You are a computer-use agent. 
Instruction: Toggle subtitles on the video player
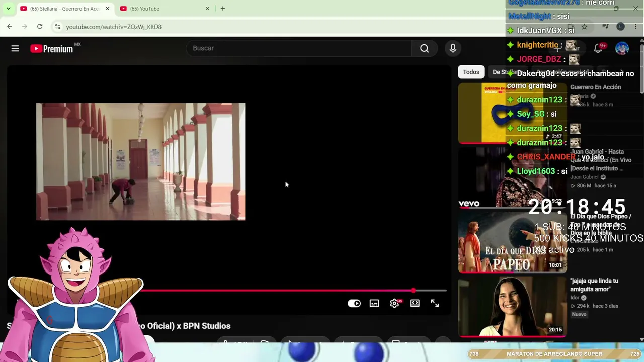click(x=374, y=303)
